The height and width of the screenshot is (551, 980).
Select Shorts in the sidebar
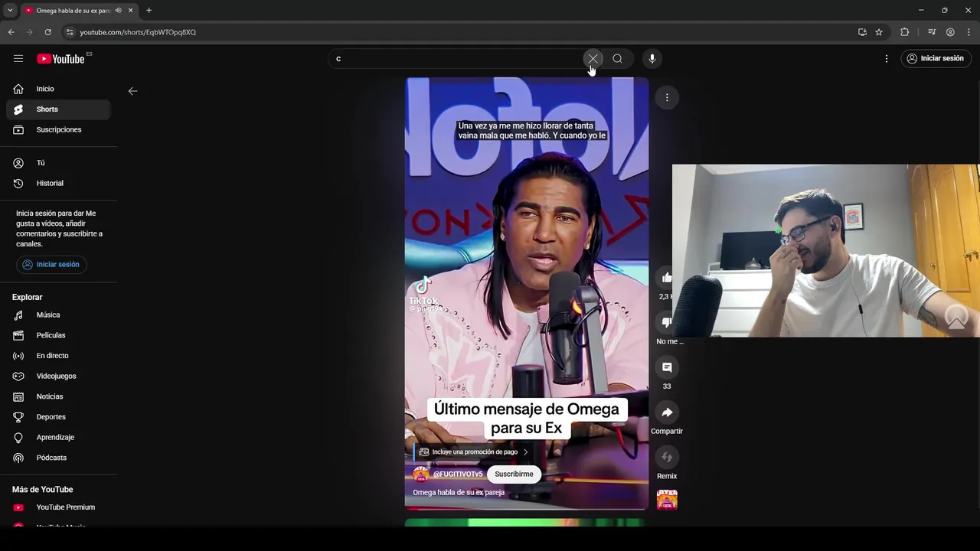pyautogui.click(x=58, y=109)
